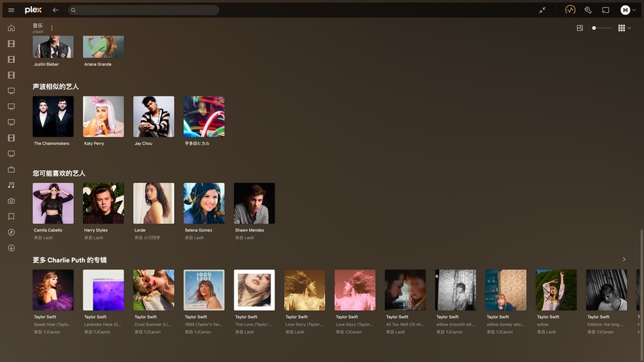Click the Lavender Haze album title

tap(102, 324)
